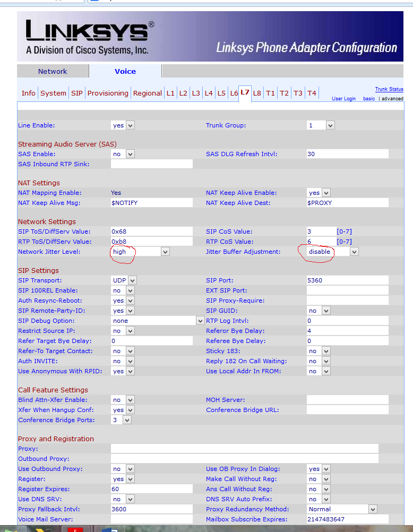Viewport: 413px width, 532px height.
Task: Open the Voice tab
Action: pos(125,71)
